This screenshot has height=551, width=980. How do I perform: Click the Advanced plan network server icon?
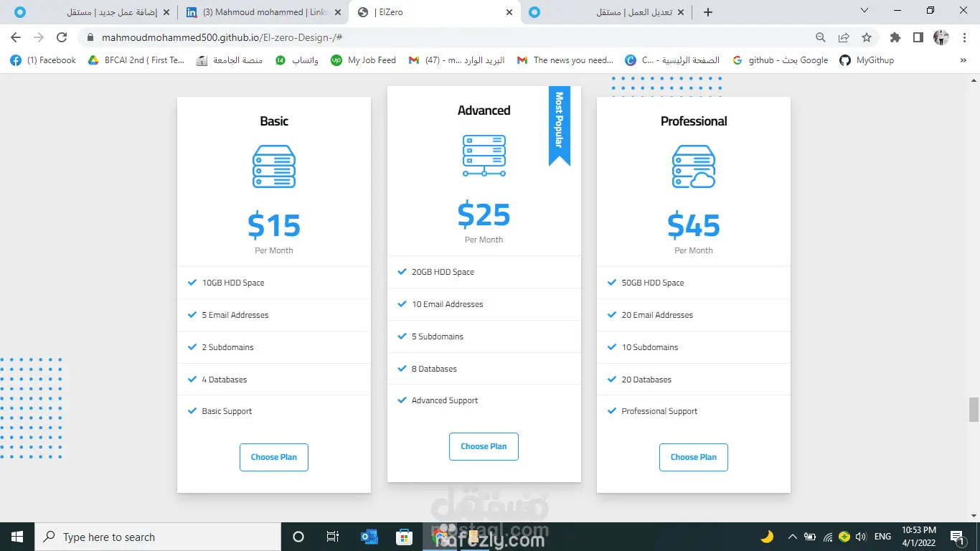pyautogui.click(x=484, y=156)
